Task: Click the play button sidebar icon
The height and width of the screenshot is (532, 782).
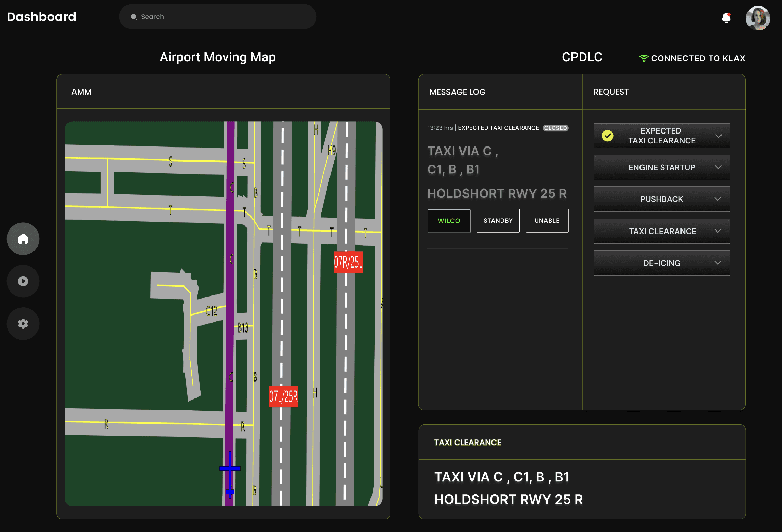Action: pyautogui.click(x=23, y=281)
